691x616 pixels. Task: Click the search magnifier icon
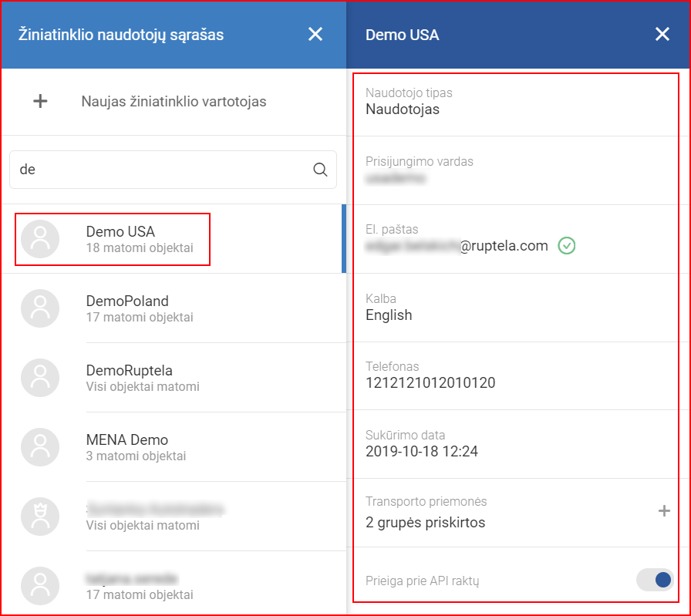(320, 170)
